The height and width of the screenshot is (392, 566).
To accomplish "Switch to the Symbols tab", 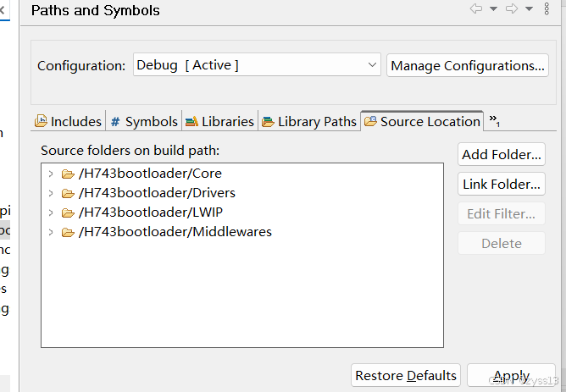I will (144, 121).
